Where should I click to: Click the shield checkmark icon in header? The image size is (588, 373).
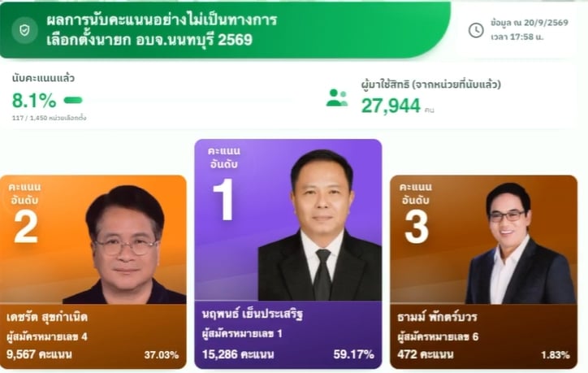coord(24,30)
